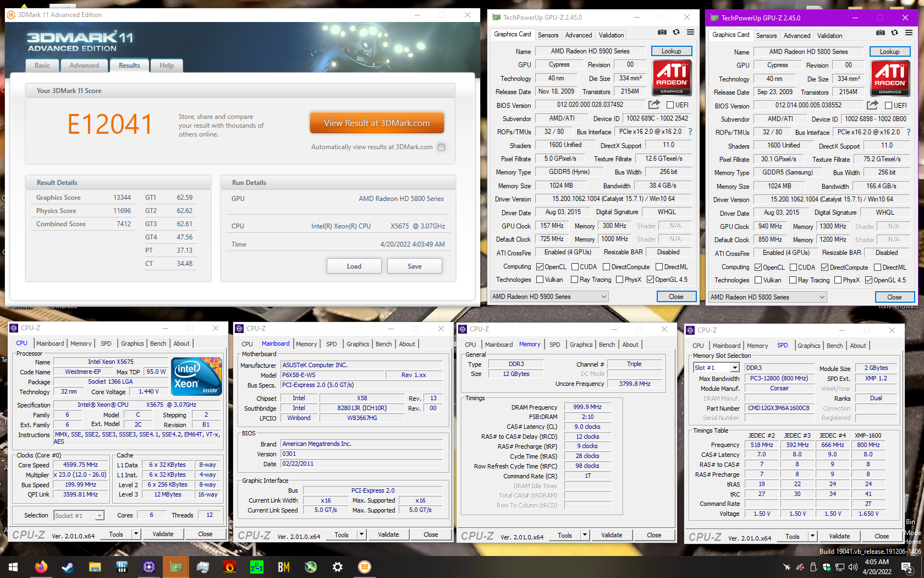Toggle OpenCL checkbox in HD 5900 GPU-Z window
The height and width of the screenshot is (578, 924).
tap(540, 267)
